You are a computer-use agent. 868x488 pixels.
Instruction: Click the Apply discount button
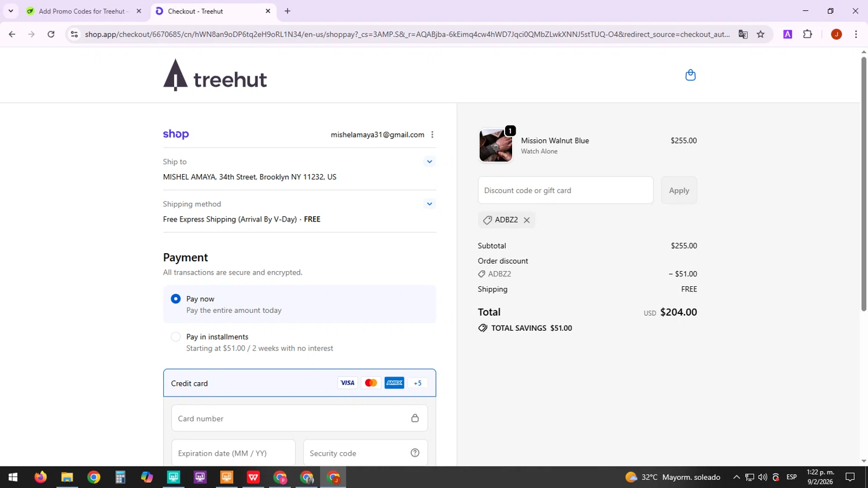coord(679,190)
